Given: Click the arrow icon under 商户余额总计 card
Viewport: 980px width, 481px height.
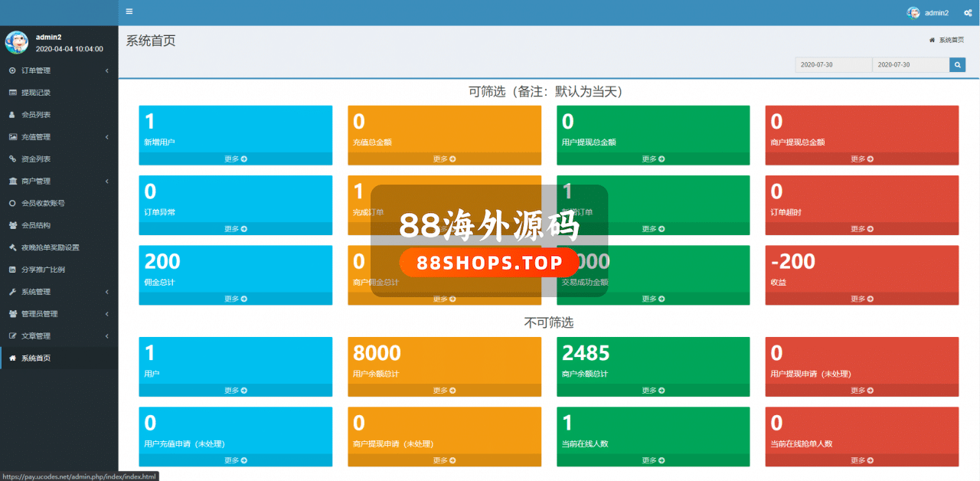Looking at the screenshot, I should point(661,391).
